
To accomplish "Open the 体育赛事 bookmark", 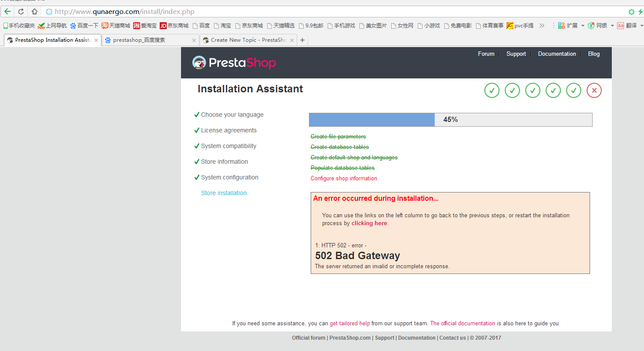I will pos(490,26).
